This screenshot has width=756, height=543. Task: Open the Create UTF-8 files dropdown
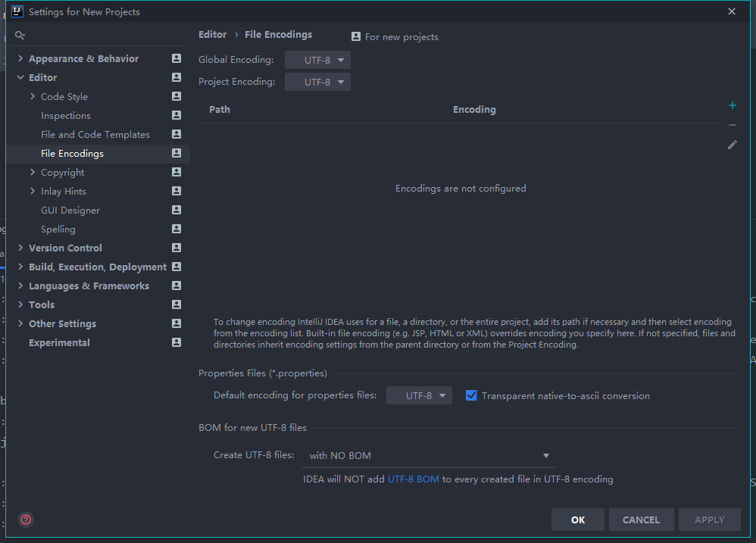pos(429,455)
